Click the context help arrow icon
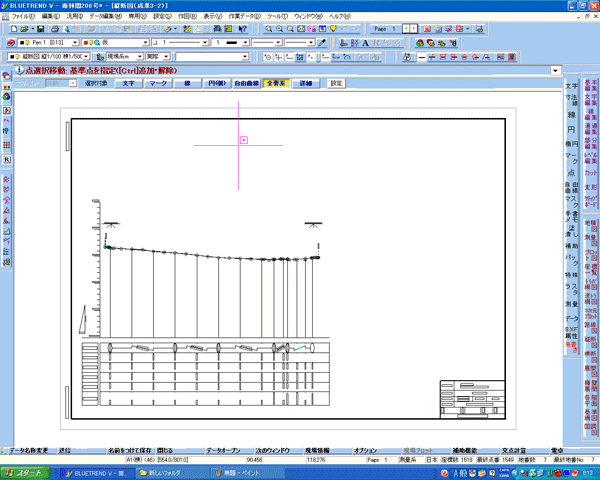 tap(242, 29)
